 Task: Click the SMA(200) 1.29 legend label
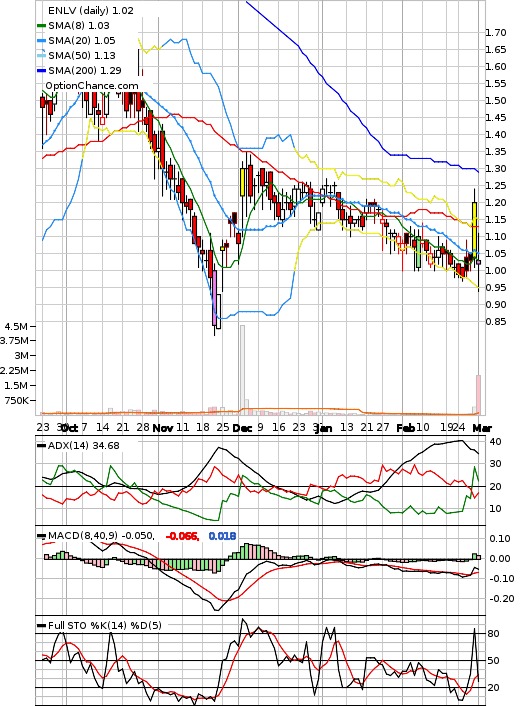(85, 70)
